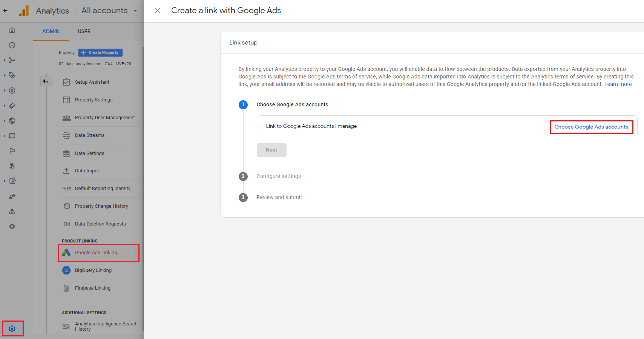This screenshot has height=339, width=644.
Task: Expand the Retention sidebar arrow
Action: [x=5, y=106]
